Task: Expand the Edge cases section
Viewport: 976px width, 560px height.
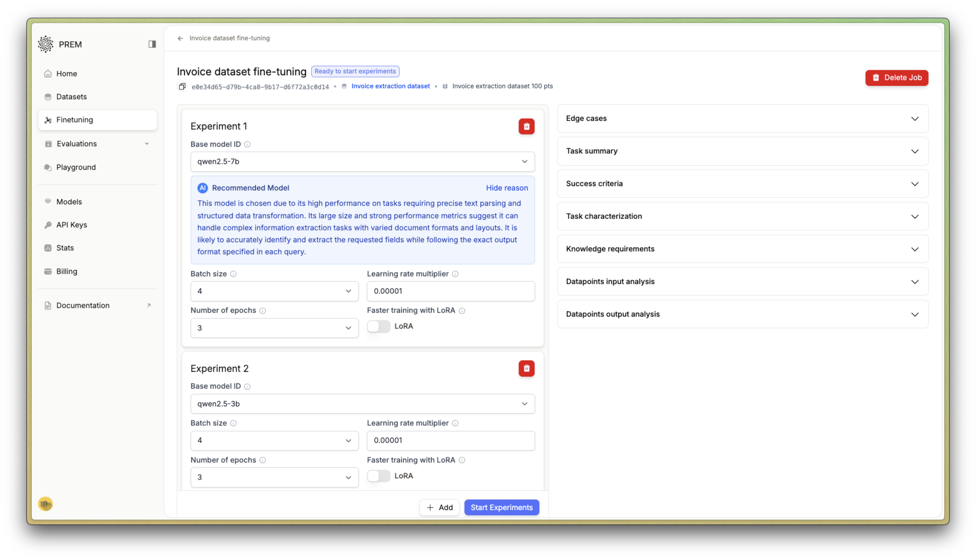Action: coord(742,119)
